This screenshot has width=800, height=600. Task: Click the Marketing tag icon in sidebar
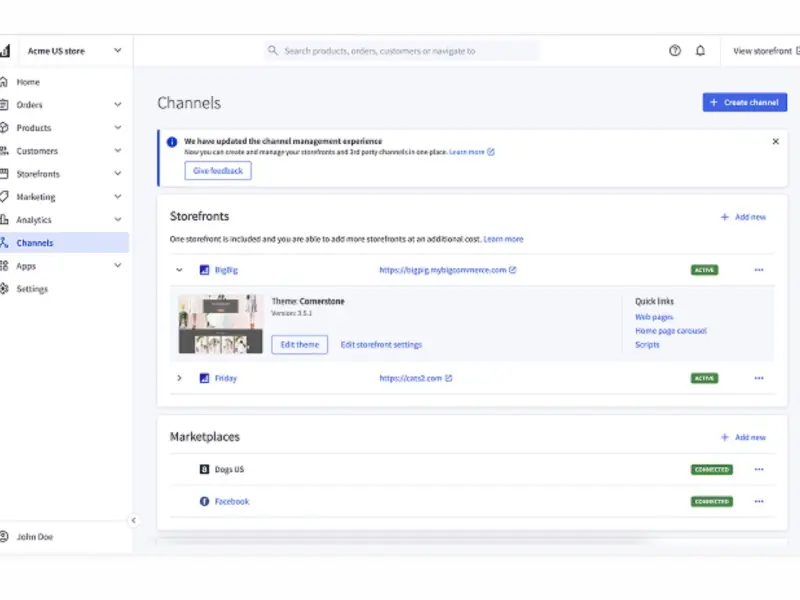click(x=4, y=197)
